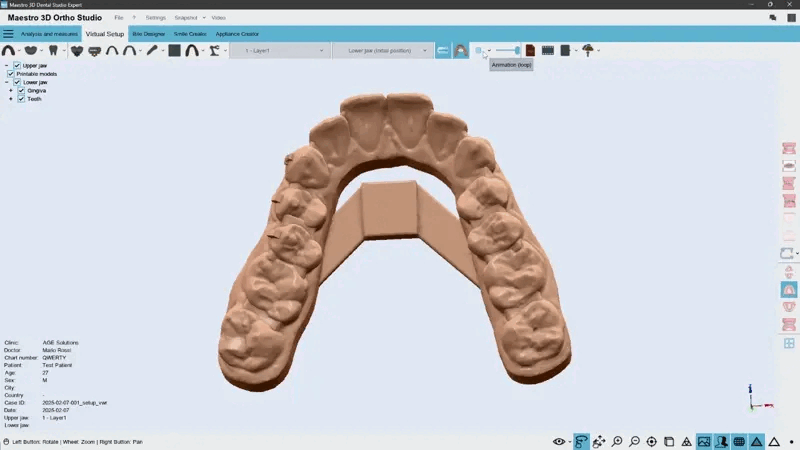Select the articulator tool icon
This screenshot has width=800, height=450.
pos(94,51)
